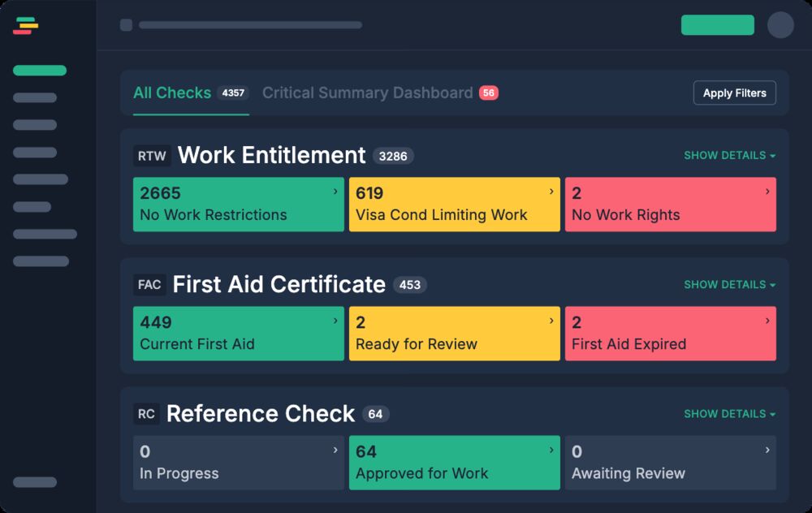This screenshot has height=513, width=812.
Task: Click the chevron on First Aid Expired card
Action: point(767,321)
